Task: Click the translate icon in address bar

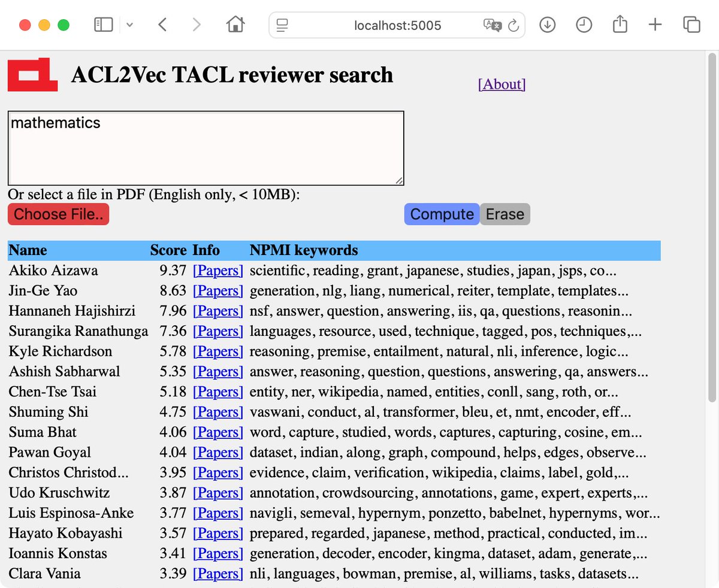Action: (492, 25)
